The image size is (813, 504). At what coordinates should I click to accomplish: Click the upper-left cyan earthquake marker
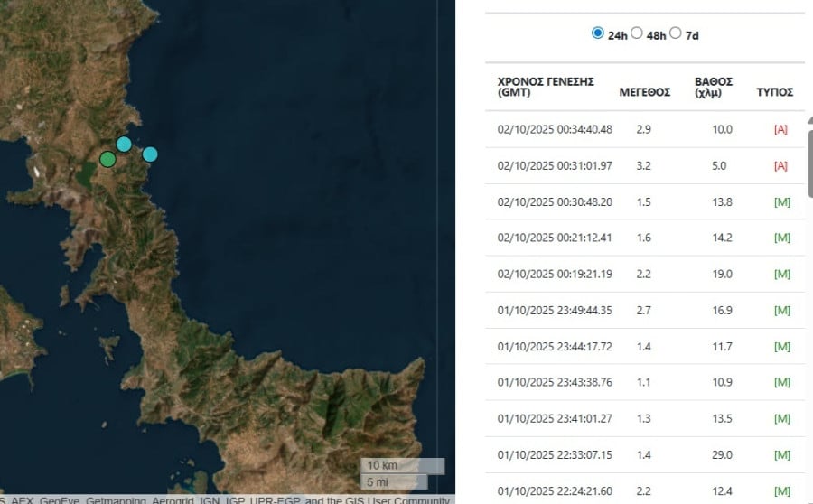click(x=124, y=144)
